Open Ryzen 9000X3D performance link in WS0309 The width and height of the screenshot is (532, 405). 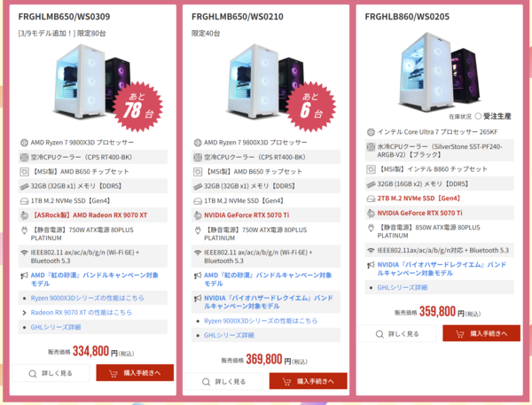87,298
